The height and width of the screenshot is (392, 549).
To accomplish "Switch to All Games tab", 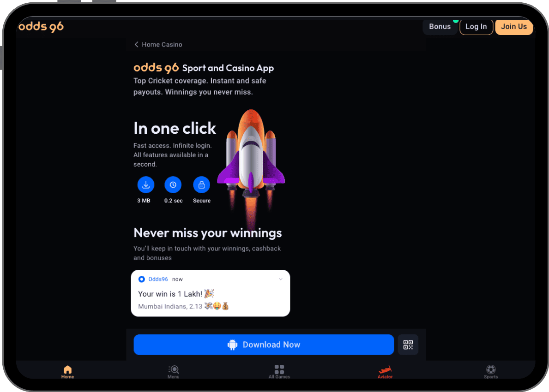I will point(279,372).
